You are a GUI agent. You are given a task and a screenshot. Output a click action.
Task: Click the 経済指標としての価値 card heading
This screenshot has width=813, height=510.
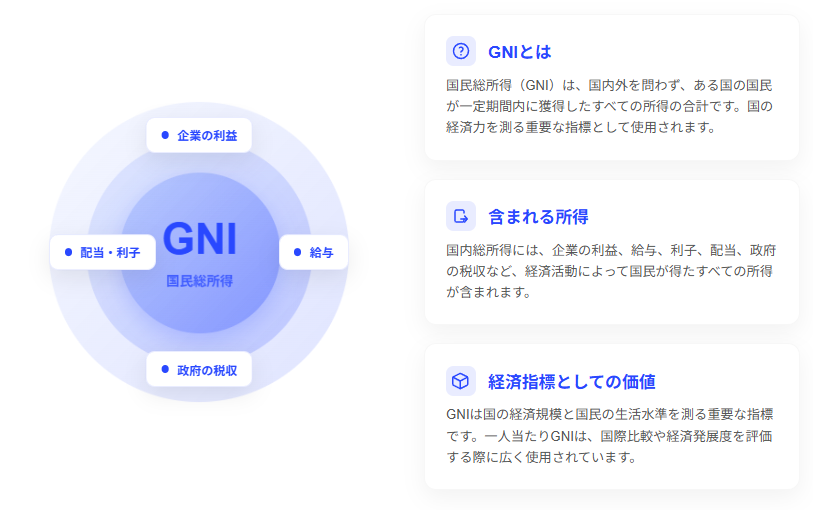click(x=571, y=382)
